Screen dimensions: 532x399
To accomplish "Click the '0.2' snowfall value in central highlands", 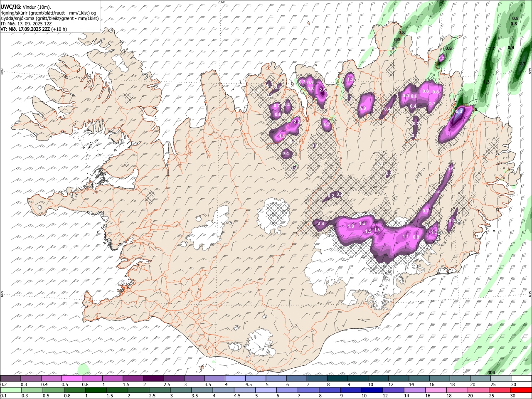I will [x=331, y=196].
